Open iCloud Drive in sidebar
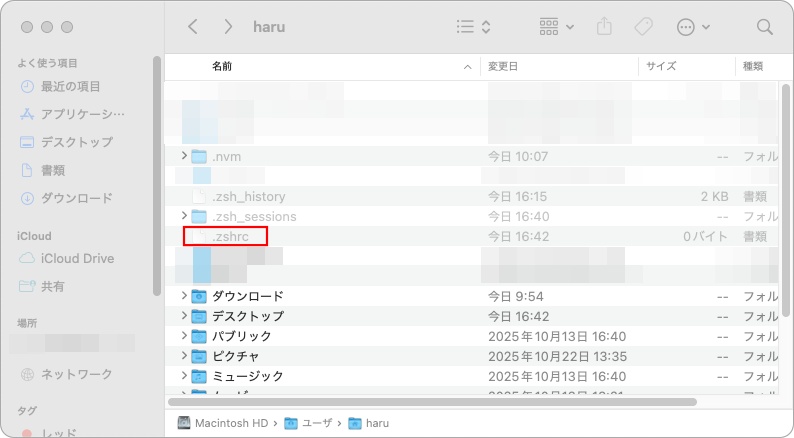This screenshot has height=438, width=794. tap(77, 258)
